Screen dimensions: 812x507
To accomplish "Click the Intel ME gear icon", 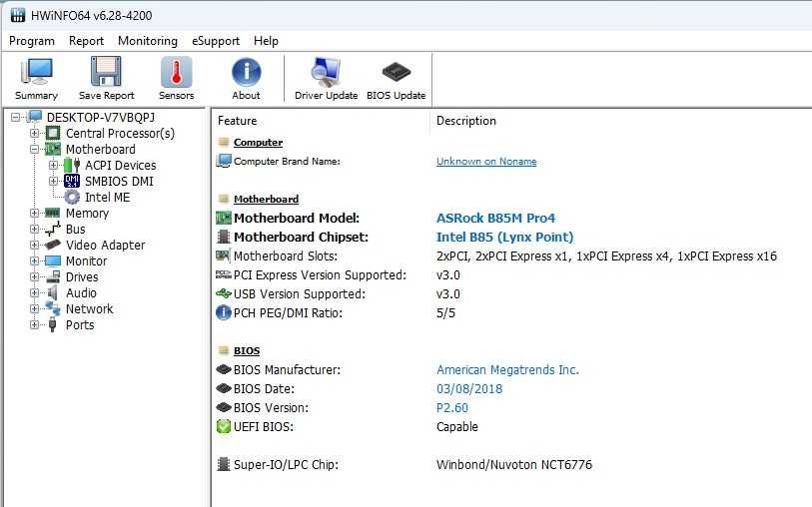I will pyautogui.click(x=72, y=197).
